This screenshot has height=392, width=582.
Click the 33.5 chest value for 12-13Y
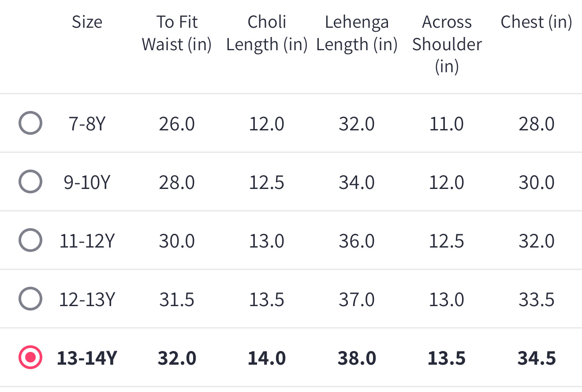537,300
